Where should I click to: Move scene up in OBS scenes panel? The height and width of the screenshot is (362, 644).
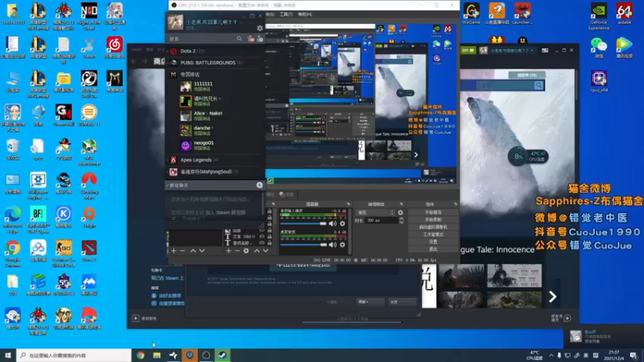(192, 250)
